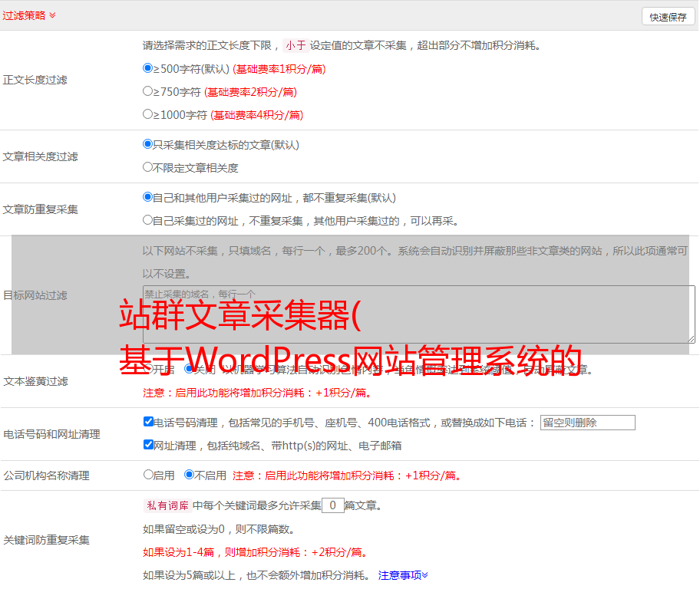
Task: Click the 文章防重复采集 label
Action: click(x=40, y=209)
